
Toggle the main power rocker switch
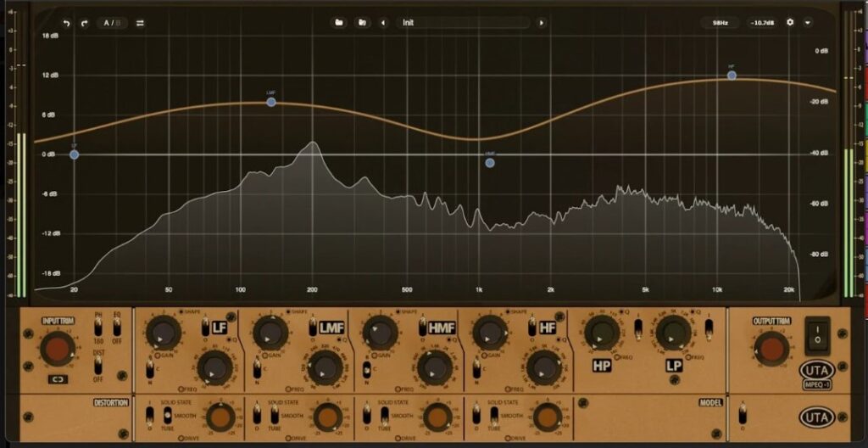click(x=818, y=336)
